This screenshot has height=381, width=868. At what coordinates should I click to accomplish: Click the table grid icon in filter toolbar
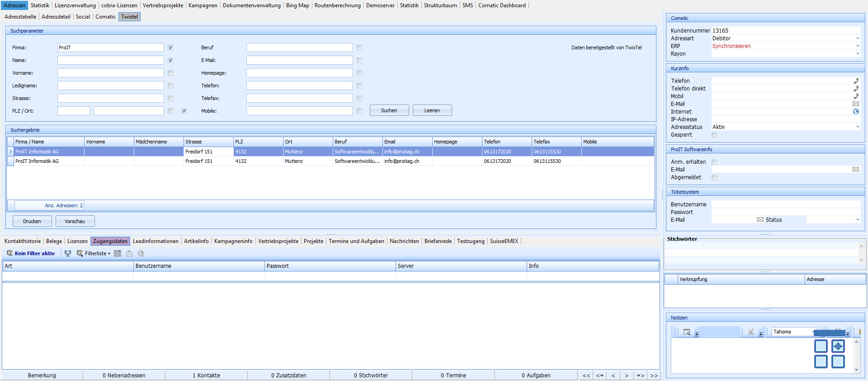(118, 253)
